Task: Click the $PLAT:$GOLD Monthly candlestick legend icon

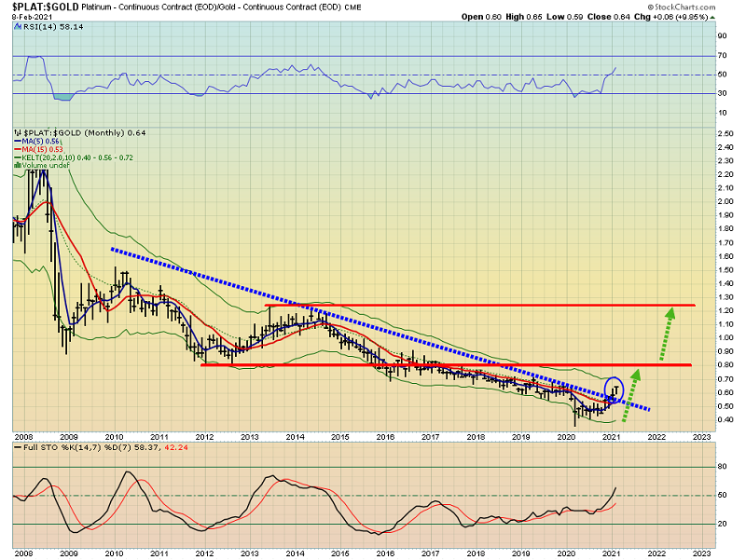Action: 18,132
